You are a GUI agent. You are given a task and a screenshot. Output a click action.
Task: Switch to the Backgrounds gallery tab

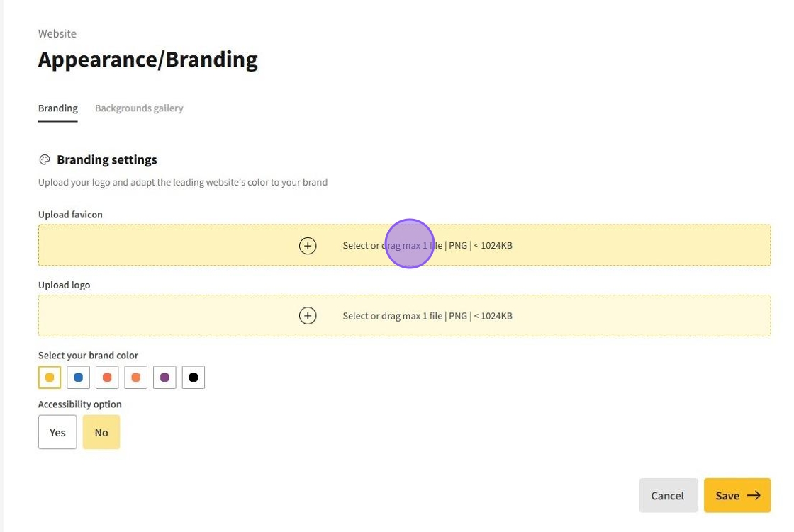point(139,108)
